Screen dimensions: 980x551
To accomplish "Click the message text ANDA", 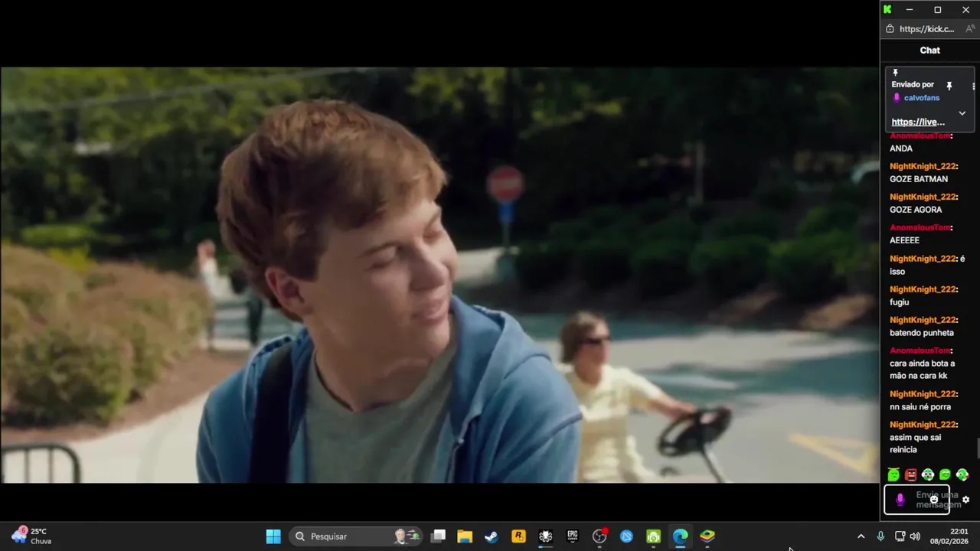I will coord(901,148).
